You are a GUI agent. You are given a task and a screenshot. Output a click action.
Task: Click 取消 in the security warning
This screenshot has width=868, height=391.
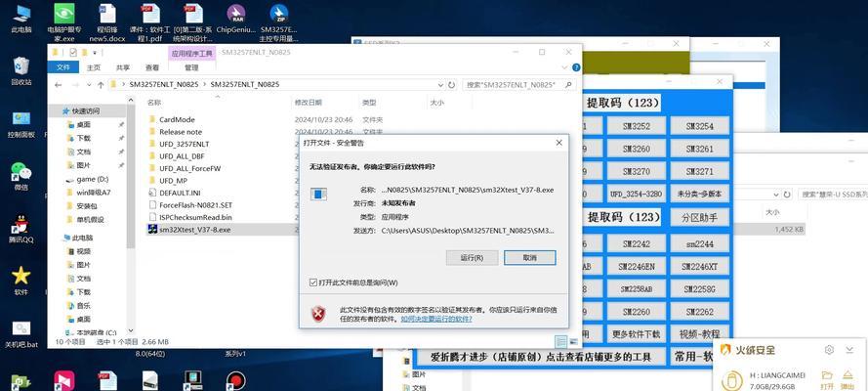pos(529,258)
